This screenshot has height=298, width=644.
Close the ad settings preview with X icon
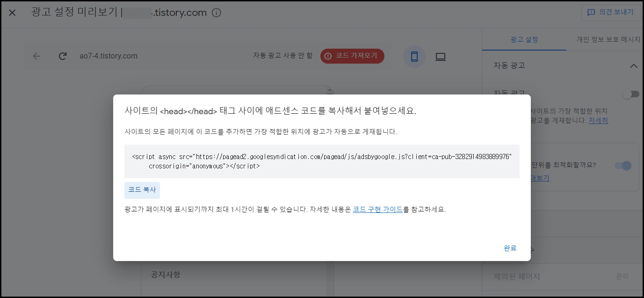click(x=13, y=13)
